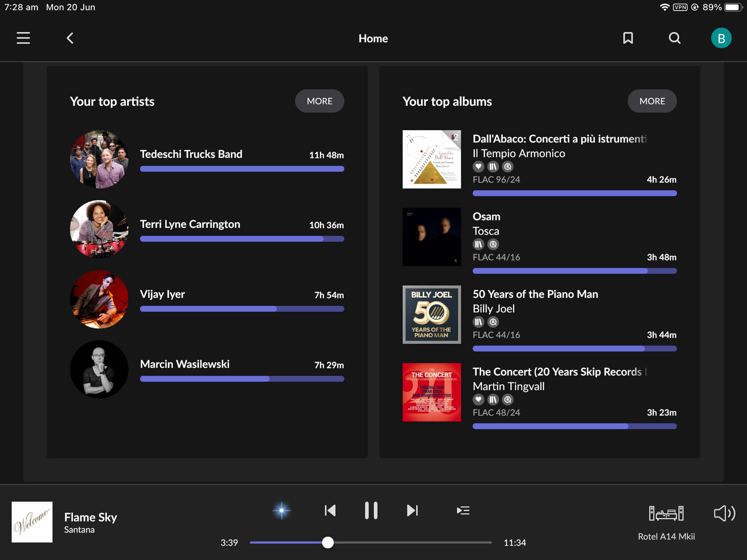747x560 pixels.
Task: Open 50 Years of the Piano Man title
Action: 535,294
